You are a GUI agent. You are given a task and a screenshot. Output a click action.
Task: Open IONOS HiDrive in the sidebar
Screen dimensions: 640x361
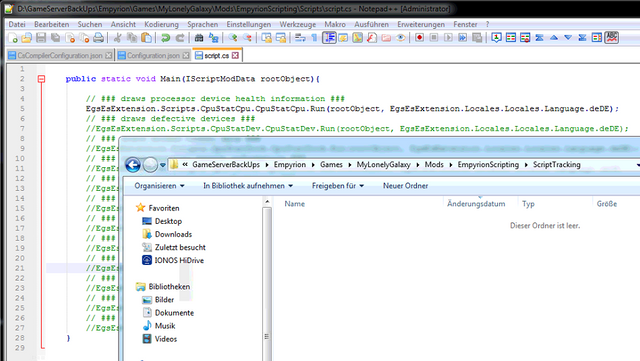click(x=179, y=261)
